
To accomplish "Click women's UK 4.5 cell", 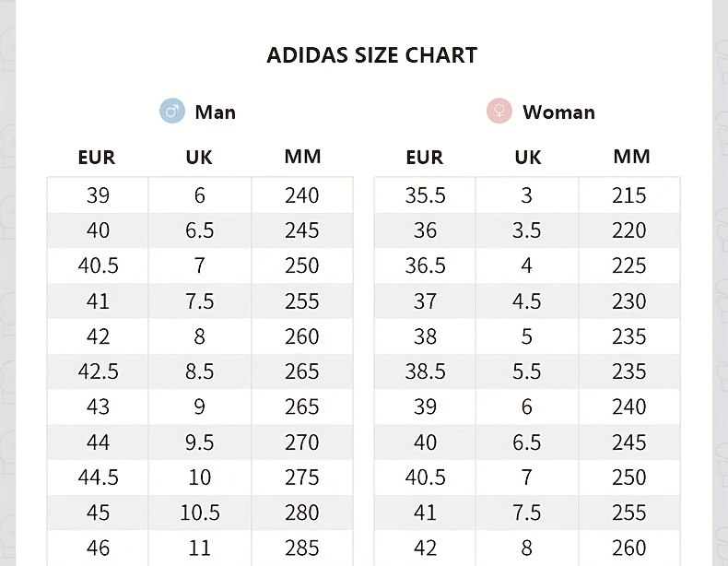I will (x=526, y=301).
